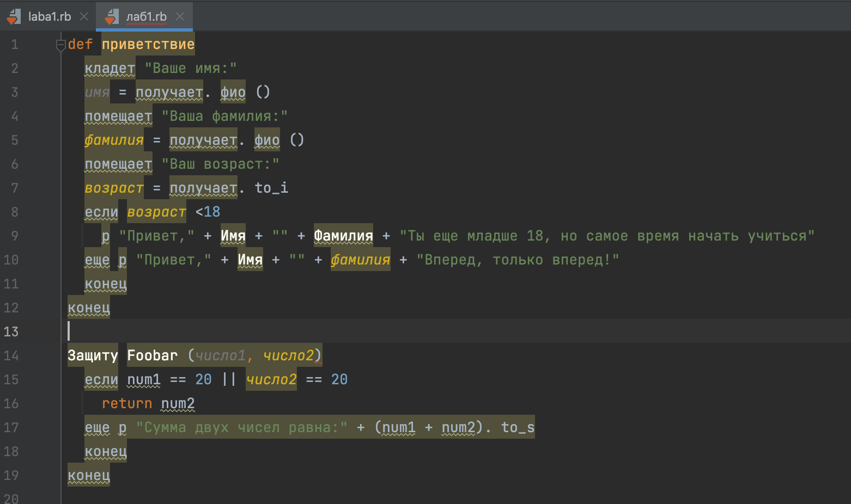Close the laba1.rb tab
This screenshot has height=504, width=851.
(x=84, y=17)
